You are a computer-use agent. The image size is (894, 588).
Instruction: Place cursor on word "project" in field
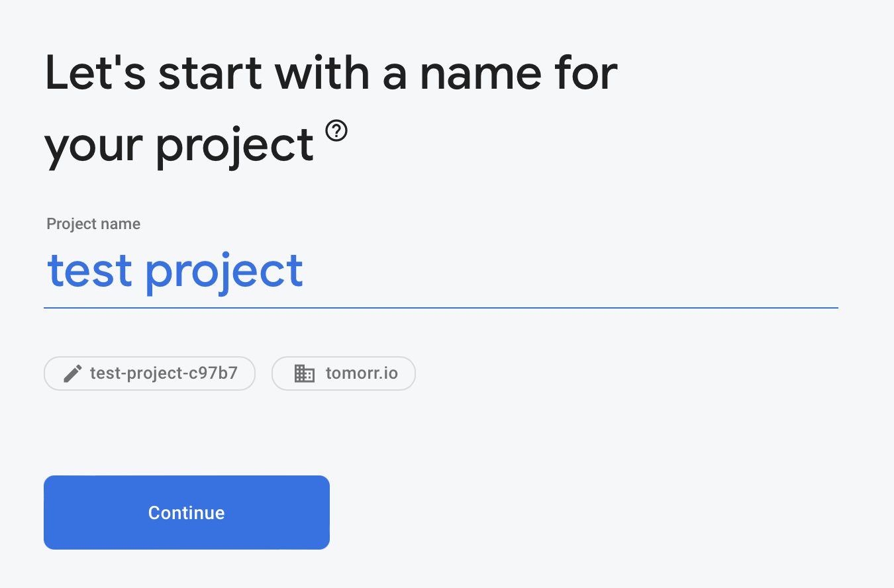(x=224, y=273)
